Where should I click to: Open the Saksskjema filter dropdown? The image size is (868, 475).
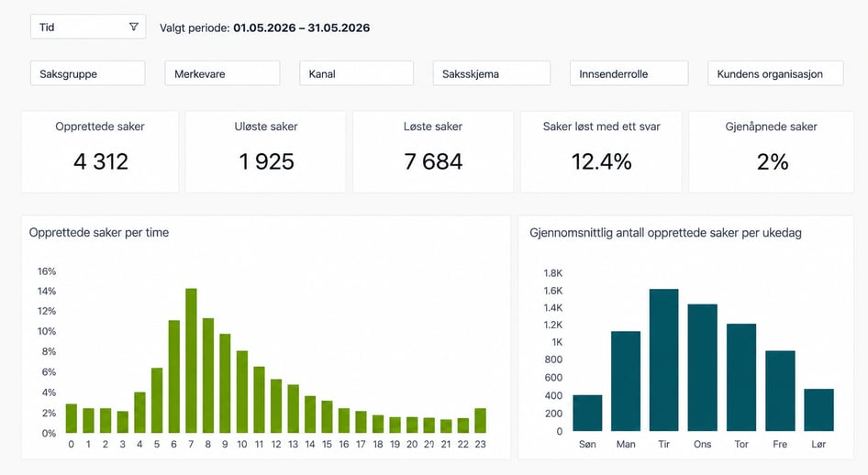(x=492, y=73)
